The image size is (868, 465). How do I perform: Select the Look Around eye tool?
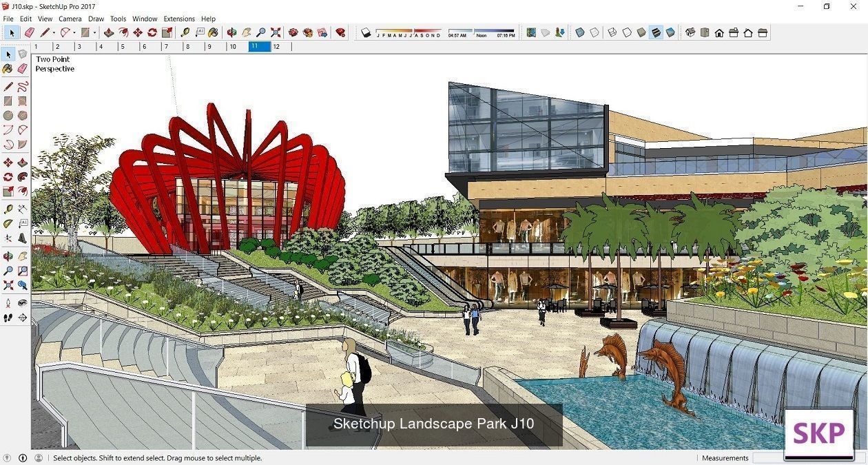[x=23, y=302]
